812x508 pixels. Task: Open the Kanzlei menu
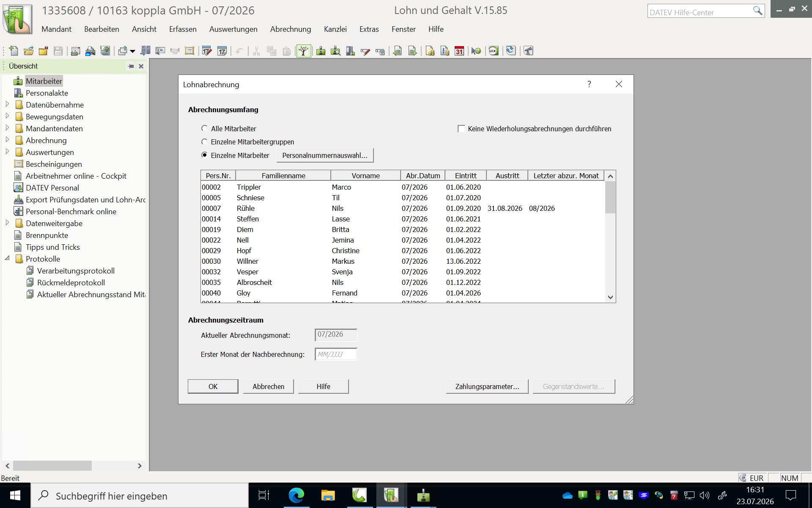335,29
